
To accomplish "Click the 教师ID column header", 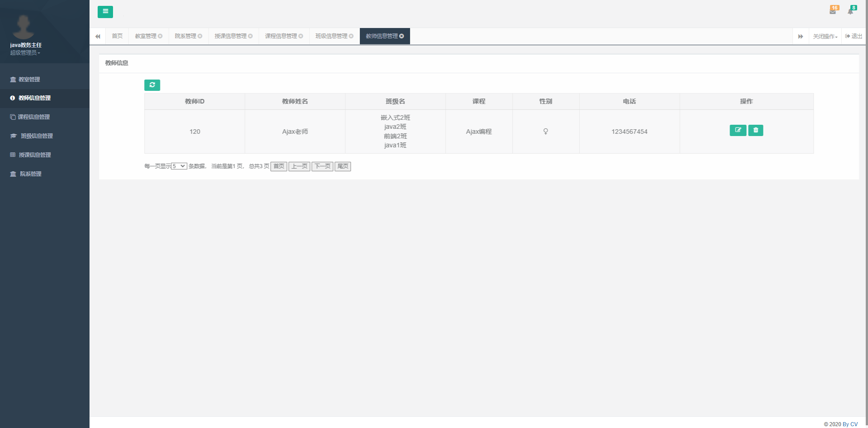I will [195, 102].
